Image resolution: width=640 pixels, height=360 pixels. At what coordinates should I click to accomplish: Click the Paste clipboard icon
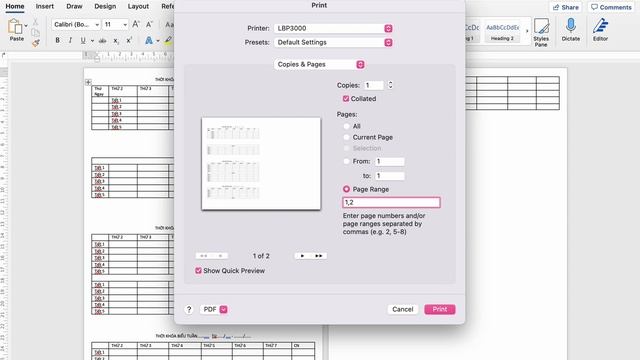(16, 27)
